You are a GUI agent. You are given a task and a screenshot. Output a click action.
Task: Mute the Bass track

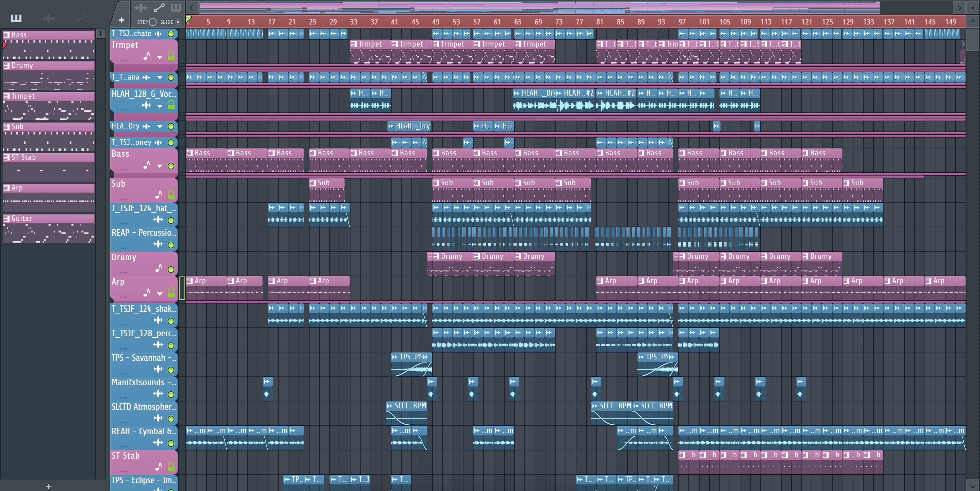point(171,166)
